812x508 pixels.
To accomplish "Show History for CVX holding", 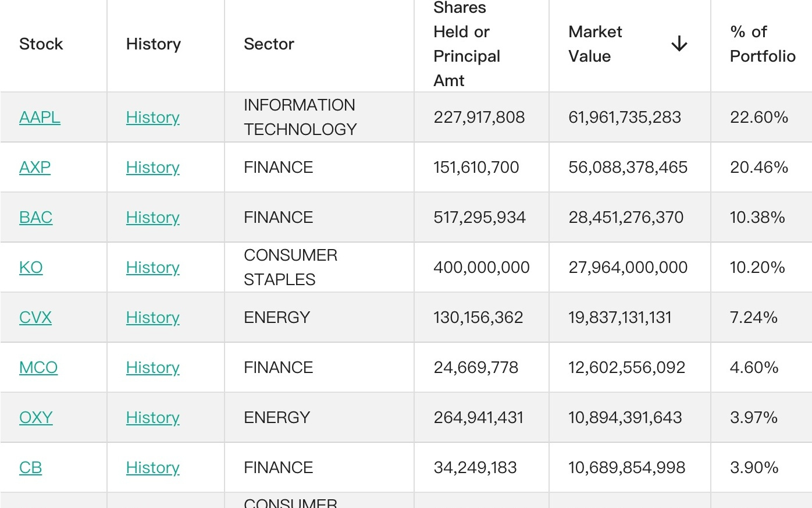I will (x=152, y=318).
